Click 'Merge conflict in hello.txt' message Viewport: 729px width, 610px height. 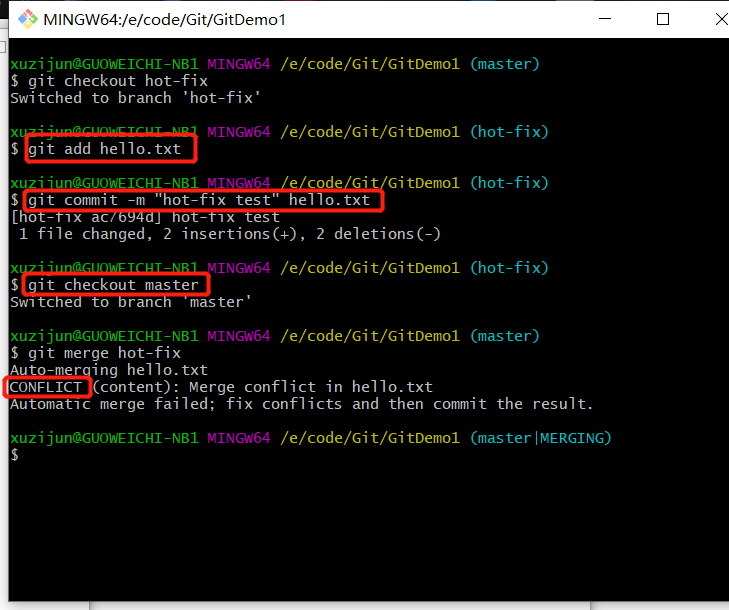311,387
